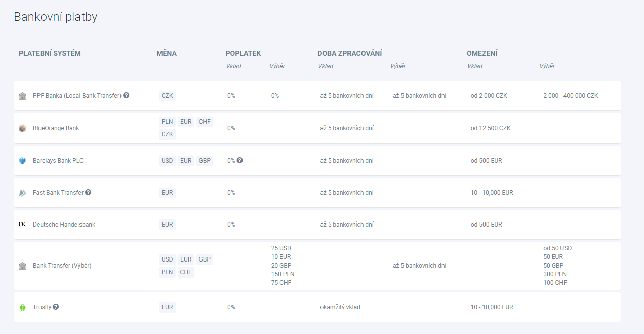Viewport: 644px width, 334px height.
Task: Click BlueOrange Bank deposit time 'až 5 bankovních dní'
Action: (347, 128)
